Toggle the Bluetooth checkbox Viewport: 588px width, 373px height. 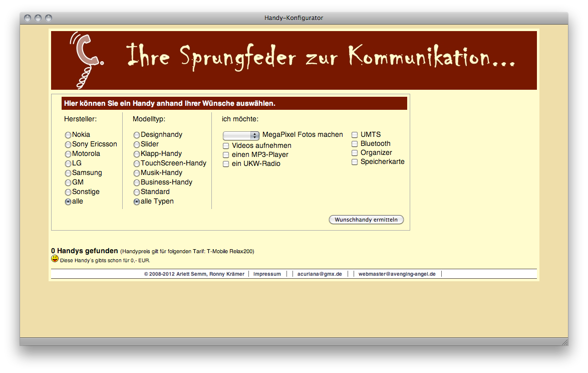pyautogui.click(x=355, y=144)
